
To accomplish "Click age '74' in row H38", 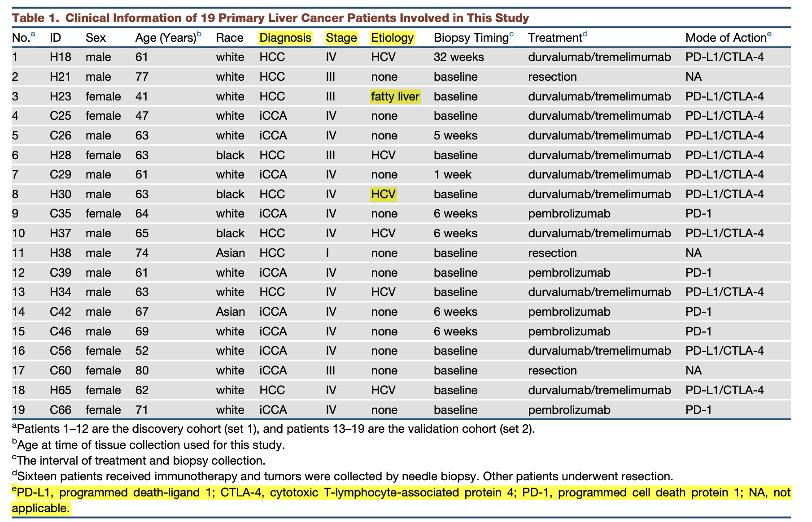I will [x=142, y=253].
